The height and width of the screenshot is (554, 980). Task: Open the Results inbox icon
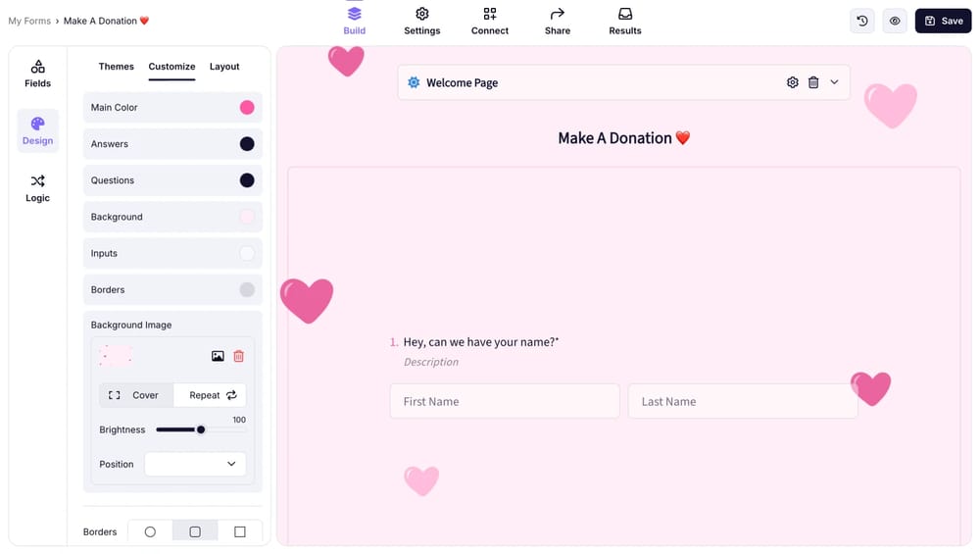coord(625,14)
